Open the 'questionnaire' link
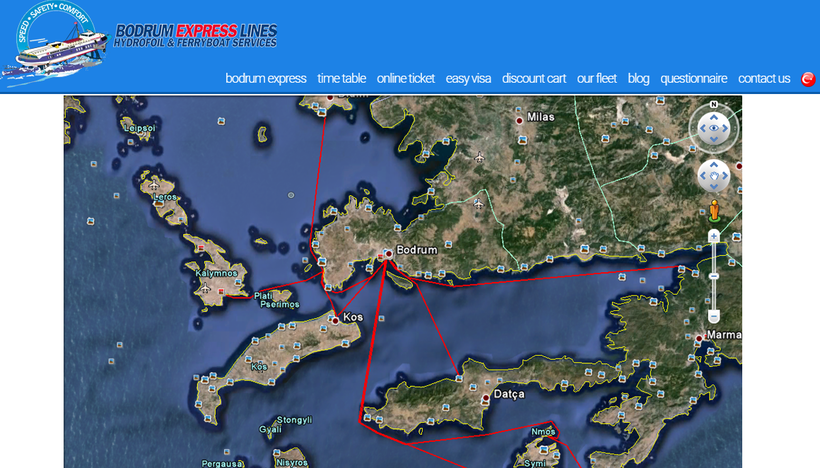The height and width of the screenshot is (468, 820). [x=693, y=79]
